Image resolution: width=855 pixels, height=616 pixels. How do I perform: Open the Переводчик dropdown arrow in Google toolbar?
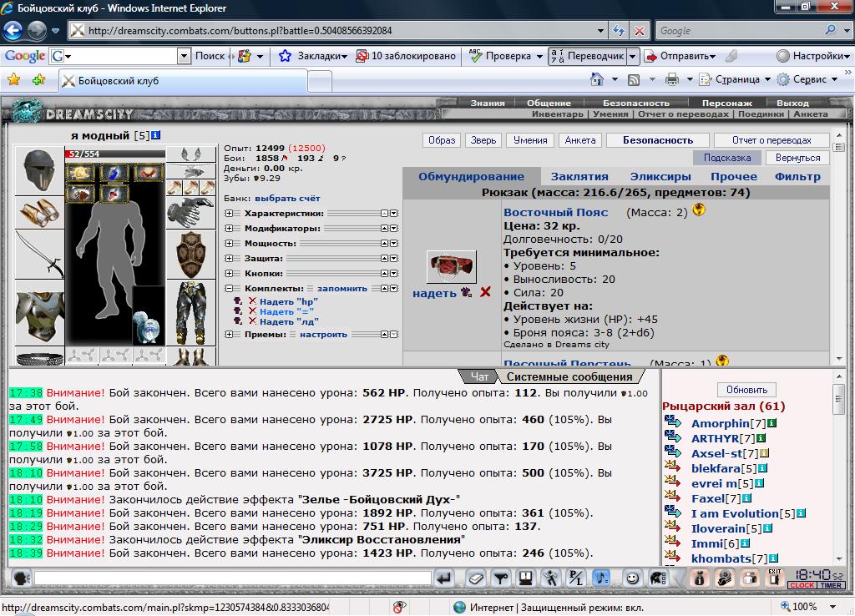[x=633, y=56]
